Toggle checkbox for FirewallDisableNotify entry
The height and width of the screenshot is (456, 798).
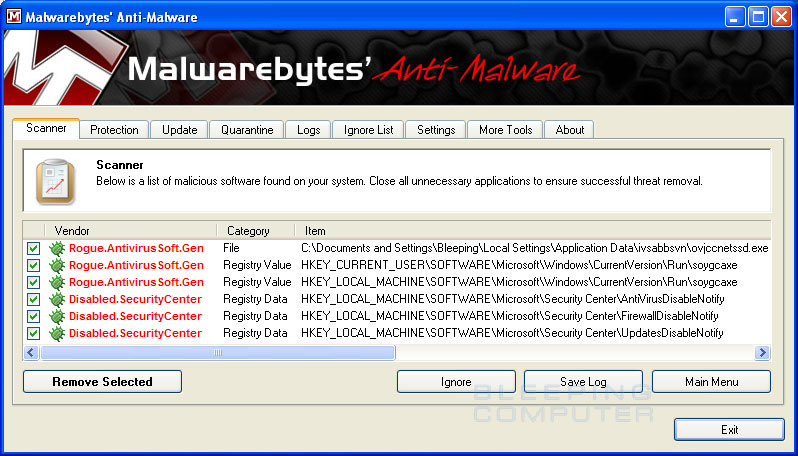[33, 316]
